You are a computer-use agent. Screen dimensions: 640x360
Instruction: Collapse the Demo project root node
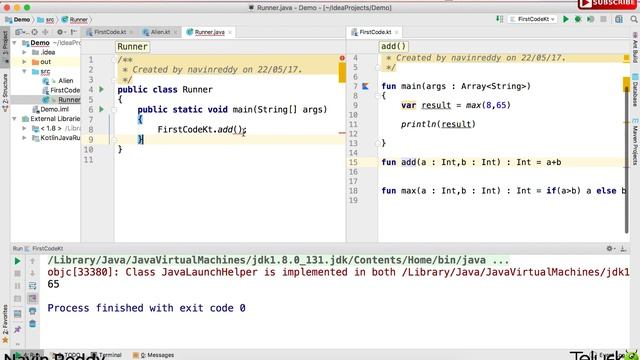(x=15, y=42)
